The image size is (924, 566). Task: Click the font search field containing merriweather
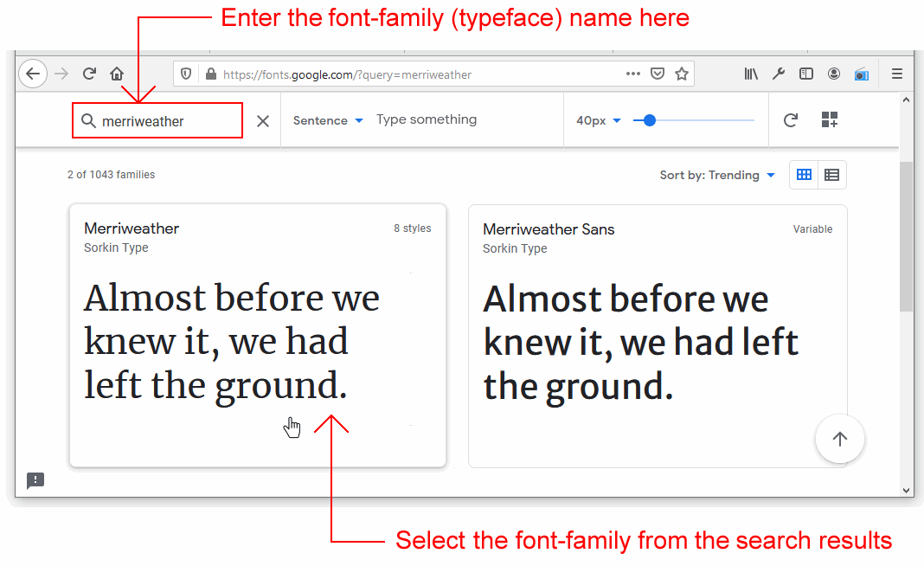(x=157, y=121)
